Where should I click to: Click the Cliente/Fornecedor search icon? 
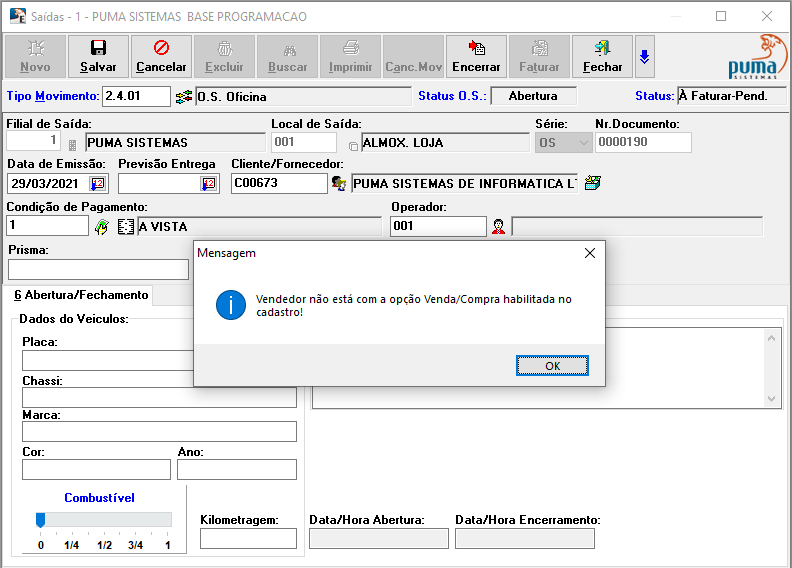point(339,184)
